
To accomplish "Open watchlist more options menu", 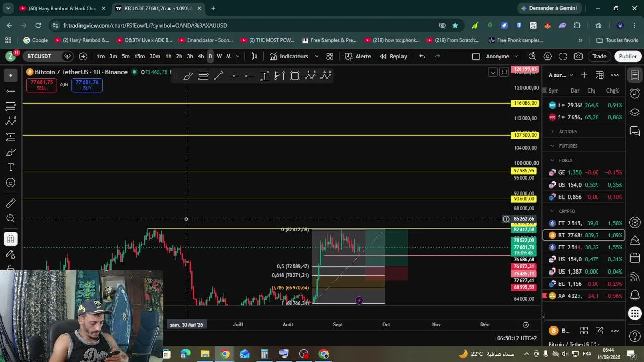I will tap(615, 75).
